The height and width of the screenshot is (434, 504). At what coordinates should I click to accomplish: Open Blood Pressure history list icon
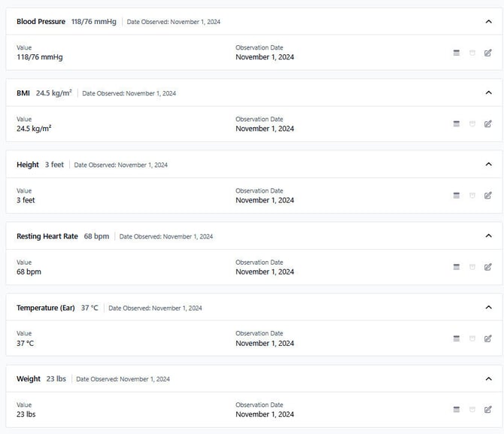457,53
